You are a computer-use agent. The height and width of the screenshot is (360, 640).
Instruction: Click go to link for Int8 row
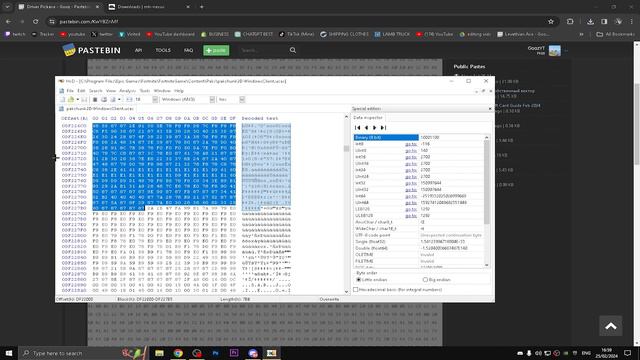(x=411, y=144)
